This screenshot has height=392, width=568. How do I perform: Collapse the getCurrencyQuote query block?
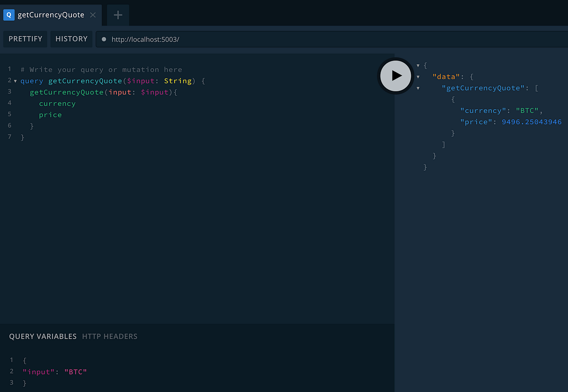[x=15, y=80]
